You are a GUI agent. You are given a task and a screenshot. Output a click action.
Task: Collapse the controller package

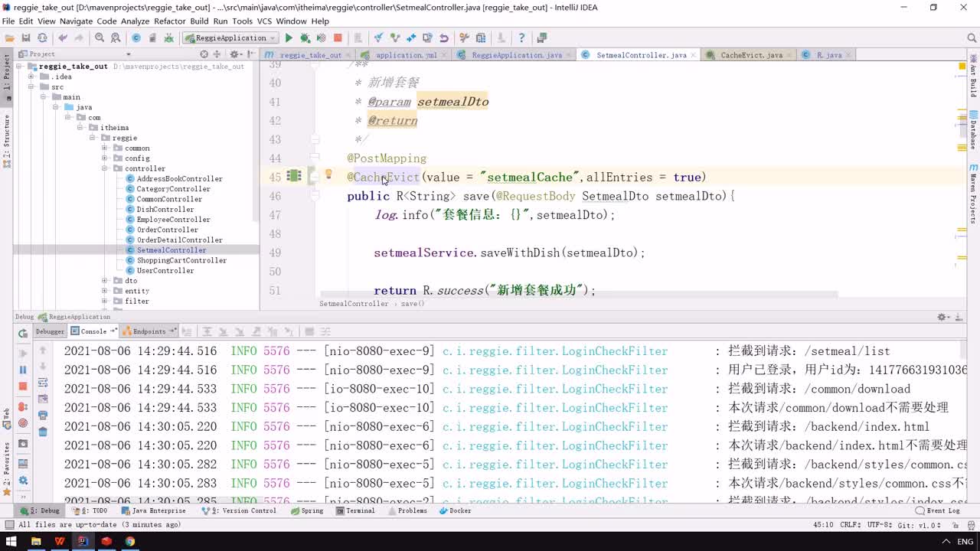pyautogui.click(x=105, y=168)
